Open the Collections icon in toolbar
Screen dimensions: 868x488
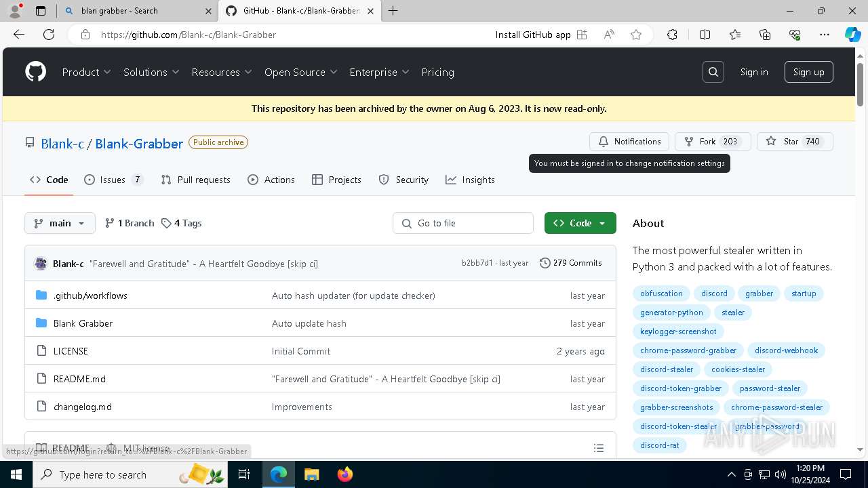(765, 35)
